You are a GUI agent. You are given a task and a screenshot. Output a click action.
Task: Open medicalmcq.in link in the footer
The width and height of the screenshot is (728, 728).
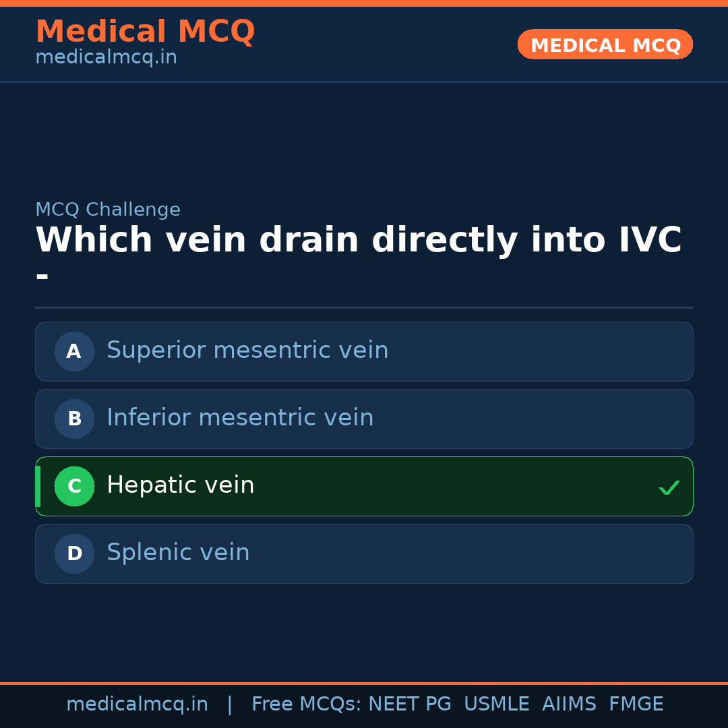[137, 704]
